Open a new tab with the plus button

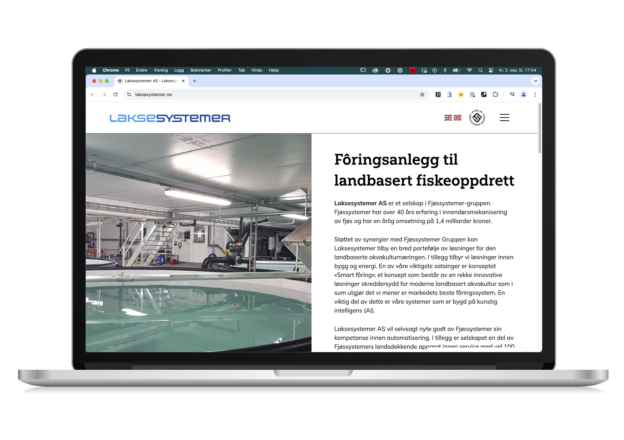pyautogui.click(x=195, y=81)
